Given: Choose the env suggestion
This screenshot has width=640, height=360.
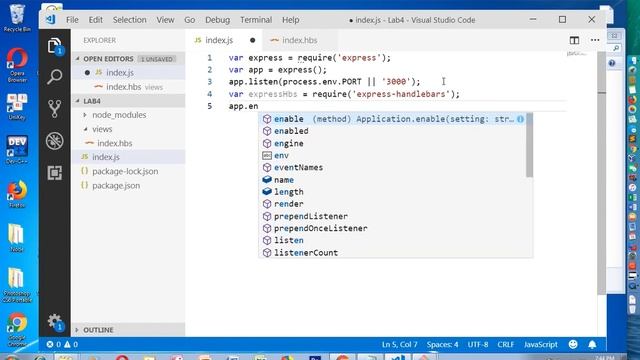Looking at the screenshot, I should click(x=393, y=156).
